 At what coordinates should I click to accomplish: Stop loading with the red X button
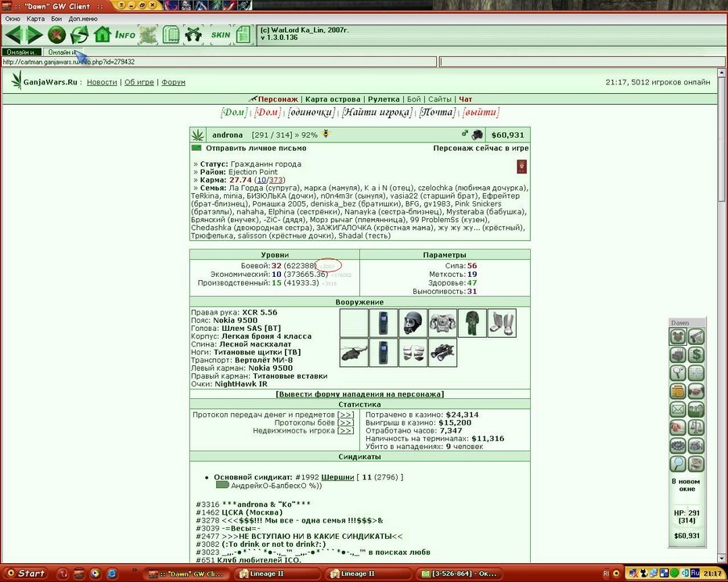[56, 34]
